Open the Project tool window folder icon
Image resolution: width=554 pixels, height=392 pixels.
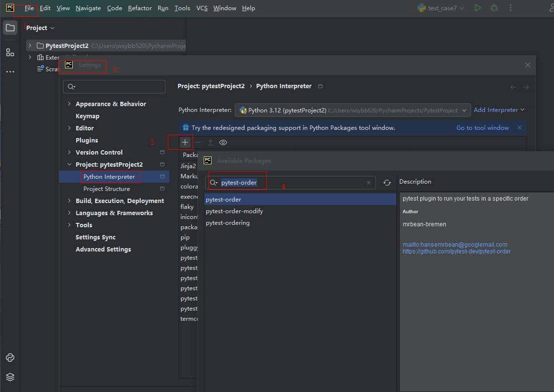(x=10, y=28)
